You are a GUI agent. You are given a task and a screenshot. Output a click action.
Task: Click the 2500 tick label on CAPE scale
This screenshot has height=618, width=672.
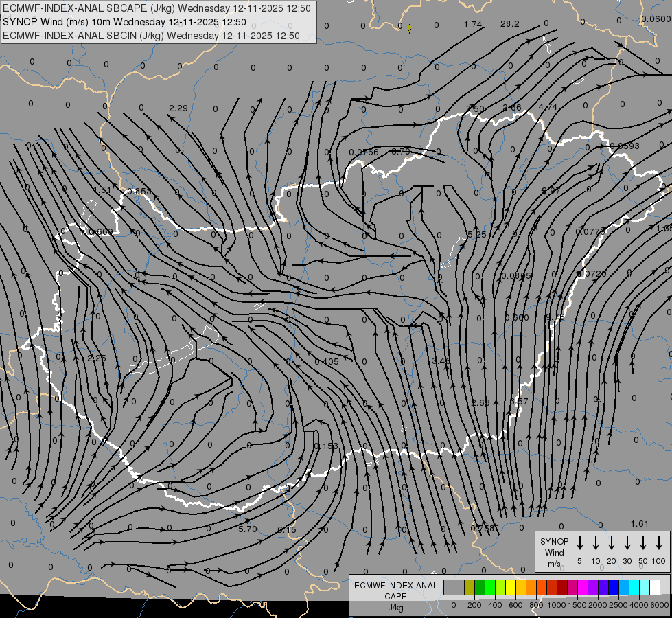[x=618, y=605]
